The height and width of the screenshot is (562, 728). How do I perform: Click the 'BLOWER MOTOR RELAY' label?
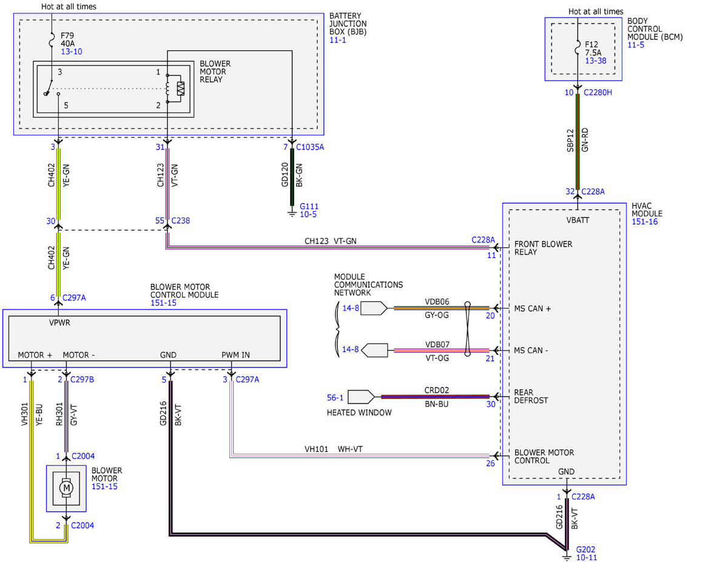(215, 71)
